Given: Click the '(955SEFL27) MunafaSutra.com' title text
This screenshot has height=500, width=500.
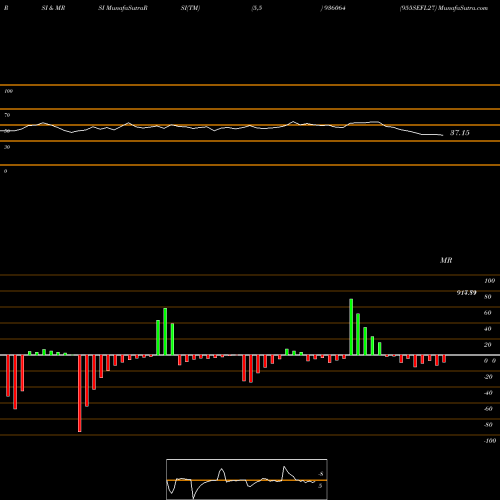Looking at the screenshot, I should [x=444, y=8].
